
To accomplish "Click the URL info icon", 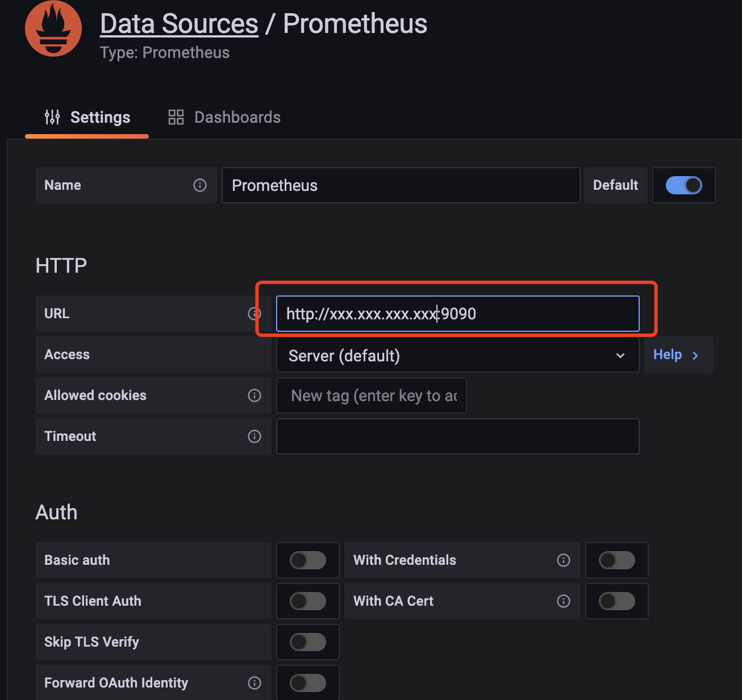I will 255,314.
